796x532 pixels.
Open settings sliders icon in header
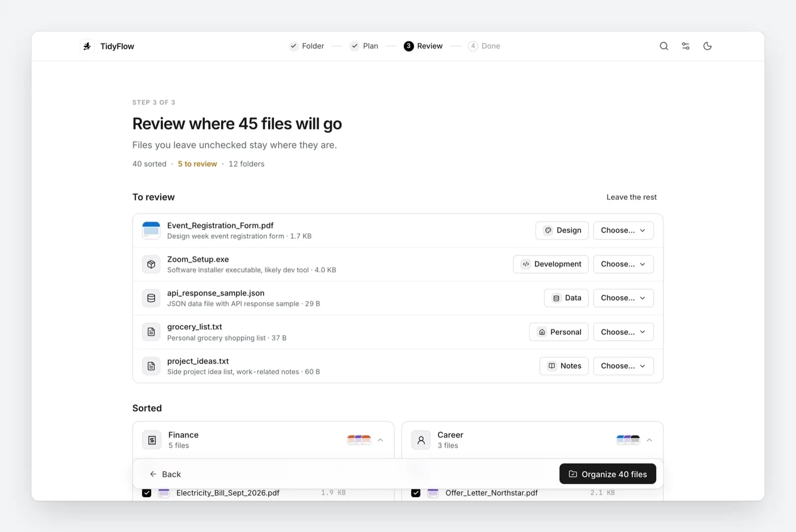[686, 46]
